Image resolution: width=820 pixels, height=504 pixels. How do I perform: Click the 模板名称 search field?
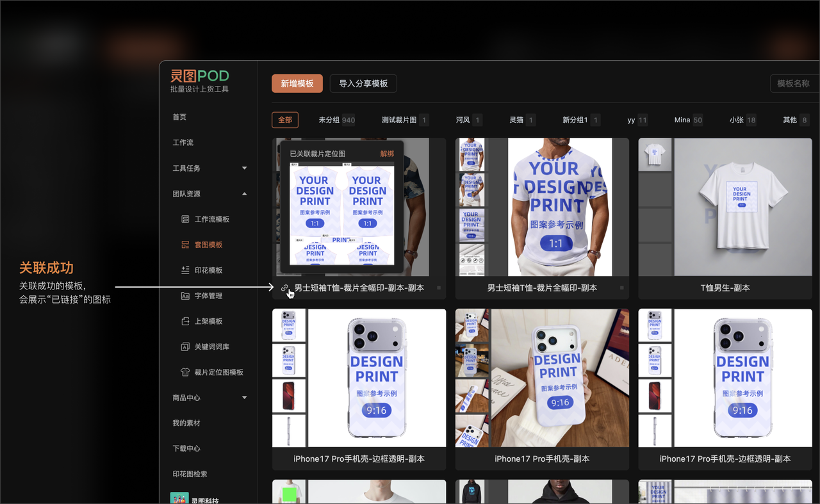(x=794, y=83)
